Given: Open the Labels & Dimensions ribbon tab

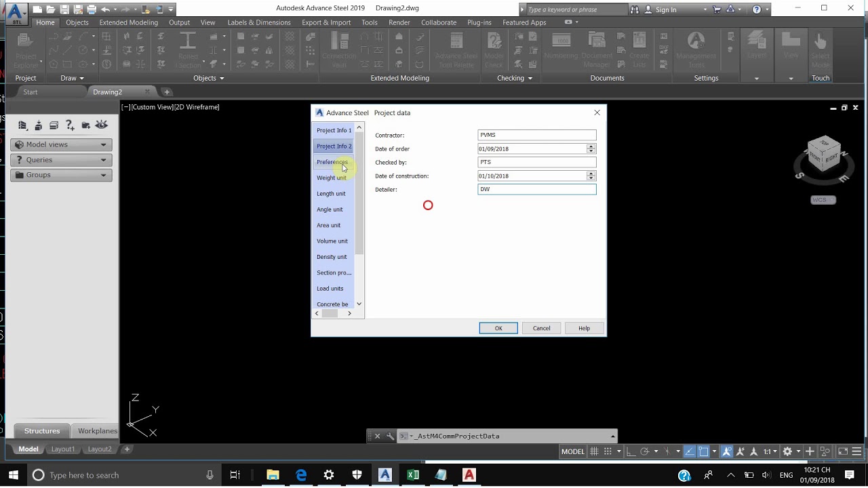Looking at the screenshot, I should (x=259, y=22).
